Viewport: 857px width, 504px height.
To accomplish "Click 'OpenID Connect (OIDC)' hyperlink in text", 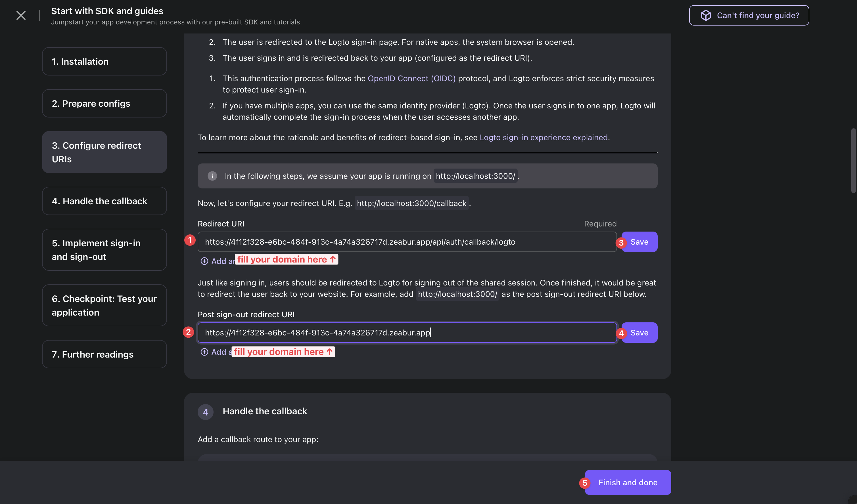I will point(412,78).
